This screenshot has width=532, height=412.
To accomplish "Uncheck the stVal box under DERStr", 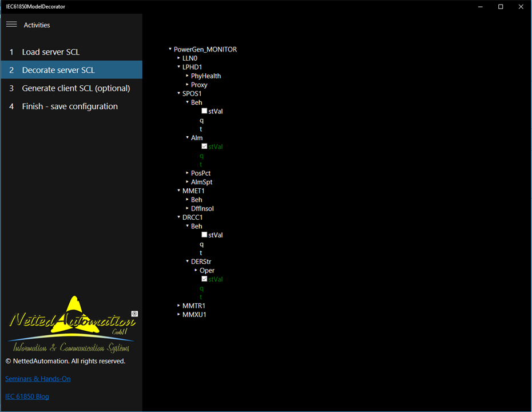I will point(204,279).
